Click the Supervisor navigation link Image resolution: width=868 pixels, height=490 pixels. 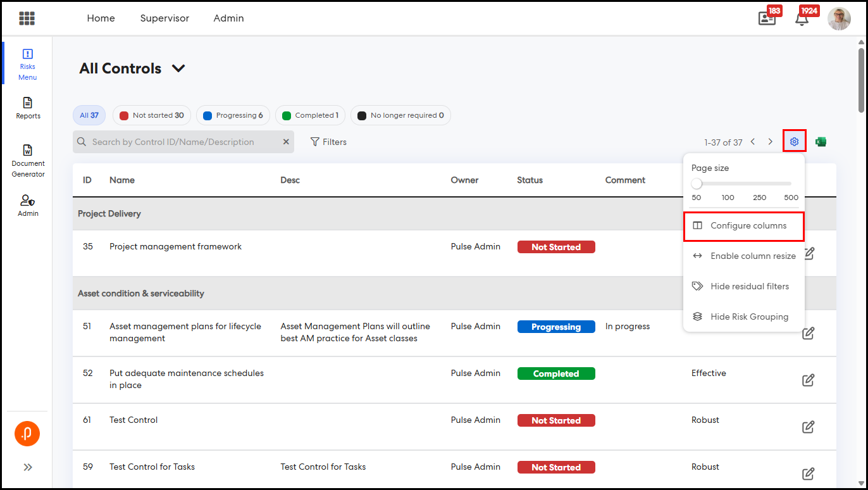(164, 18)
